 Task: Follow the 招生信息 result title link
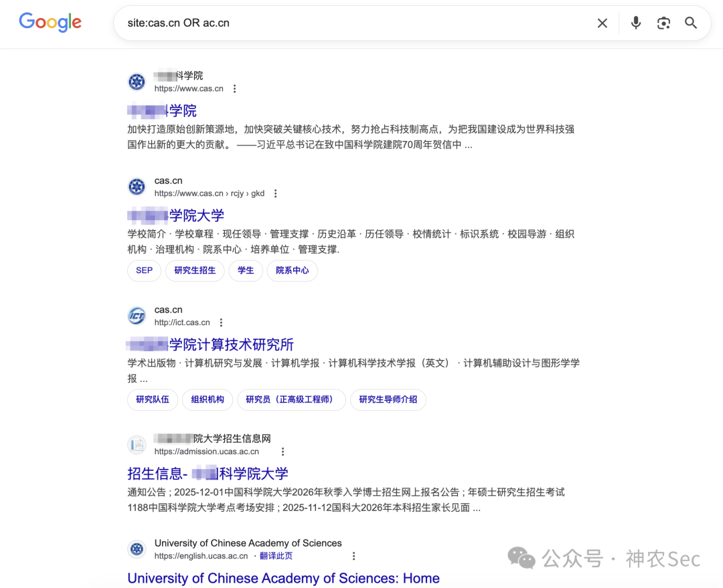click(x=208, y=474)
